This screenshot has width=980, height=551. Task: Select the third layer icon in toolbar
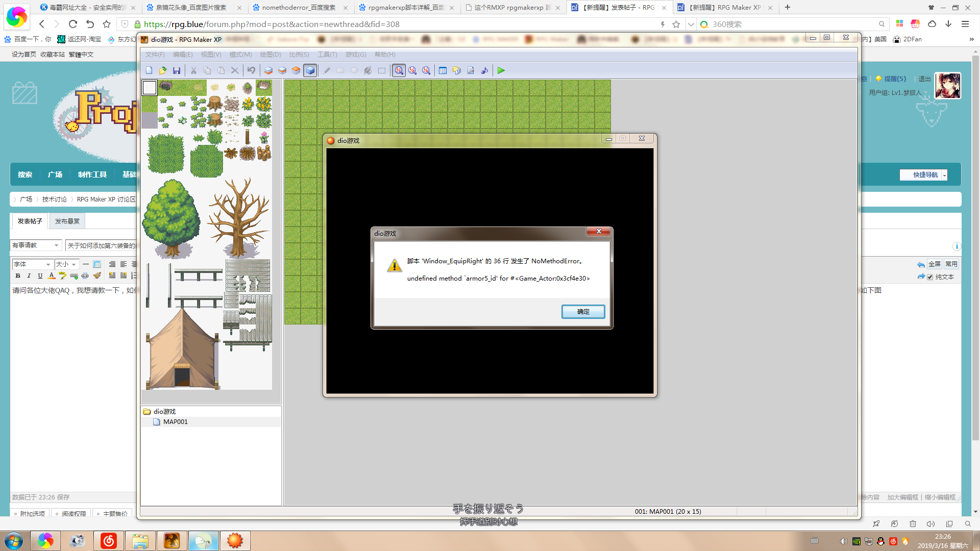point(296,70)
